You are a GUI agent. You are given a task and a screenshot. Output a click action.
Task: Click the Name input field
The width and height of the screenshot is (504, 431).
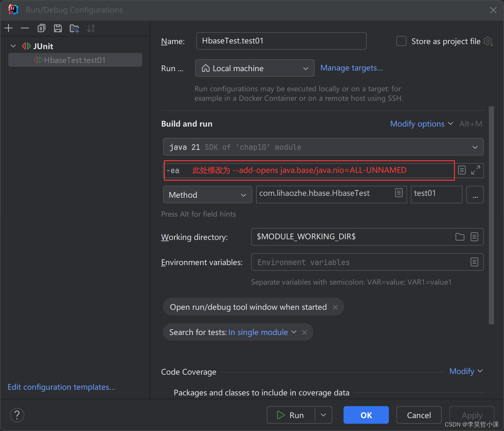[x=282, y=41]
